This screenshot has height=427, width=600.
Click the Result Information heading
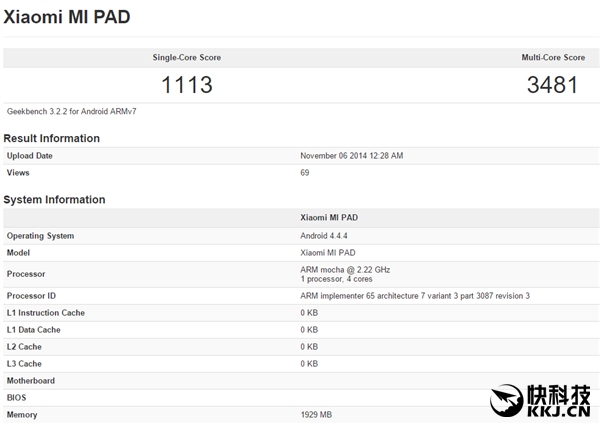click(x=52, y=138)
